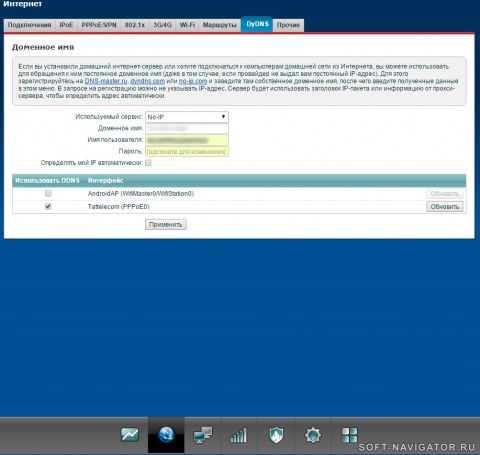Screen dimensions: 480x455
Task: Click the Использовать DDNS column header
Action: click(x=47, y=180)
